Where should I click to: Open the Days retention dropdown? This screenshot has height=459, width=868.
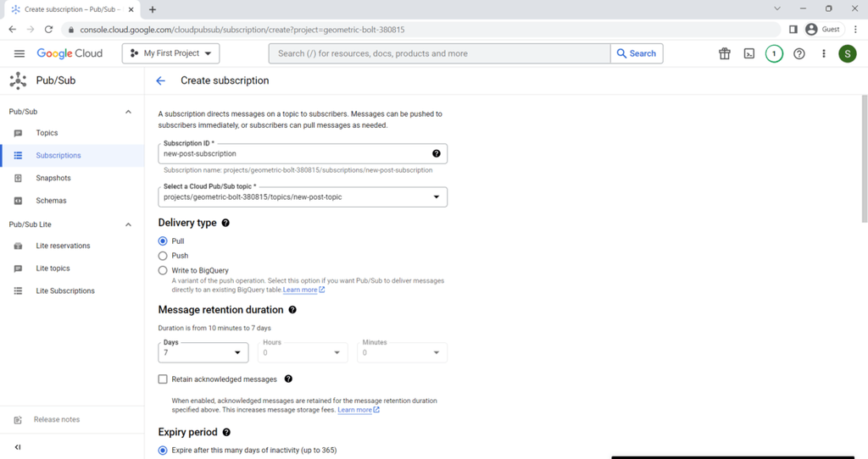point(203,353)
